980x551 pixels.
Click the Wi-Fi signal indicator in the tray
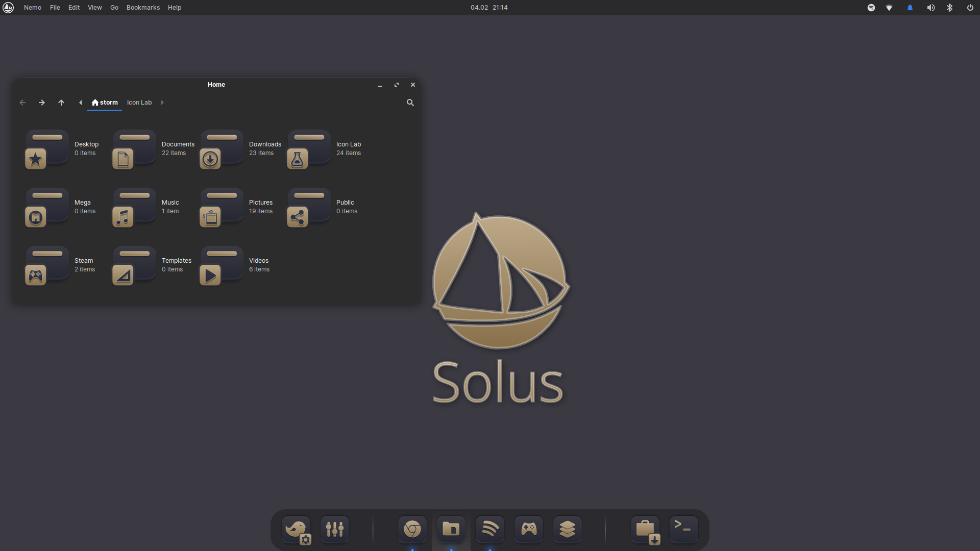(890, 7)
